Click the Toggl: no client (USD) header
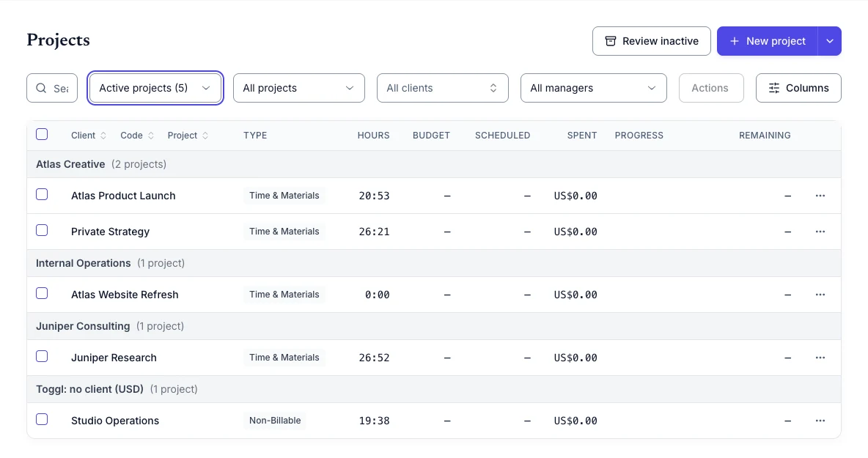Image resolution: width=868 pixels, height=458 pixels. [x=434, y=389]
